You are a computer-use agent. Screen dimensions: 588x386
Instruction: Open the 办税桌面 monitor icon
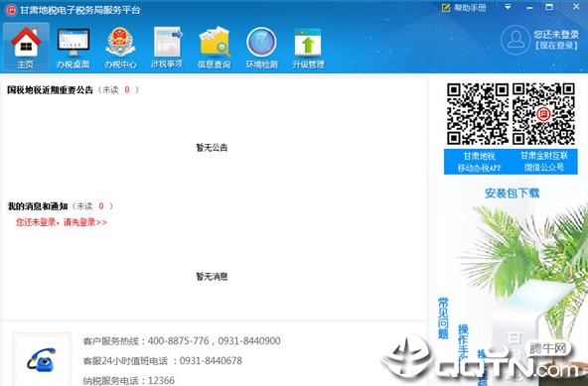[73, 47]
